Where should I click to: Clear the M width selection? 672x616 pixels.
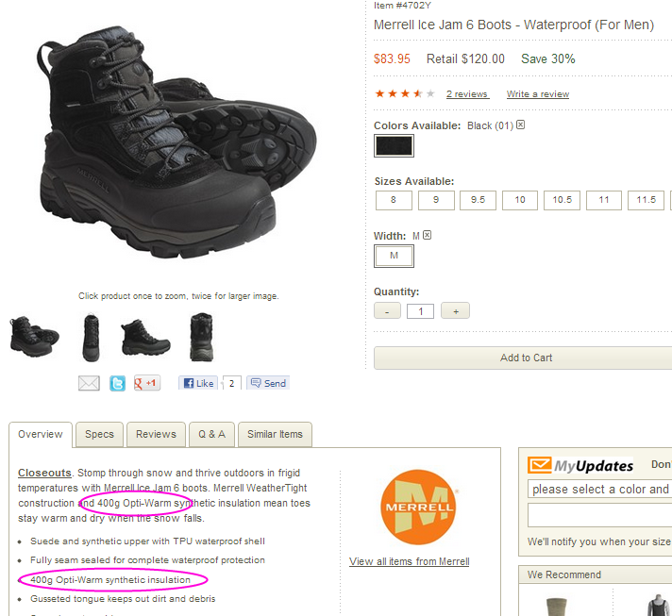click(427, 235)
